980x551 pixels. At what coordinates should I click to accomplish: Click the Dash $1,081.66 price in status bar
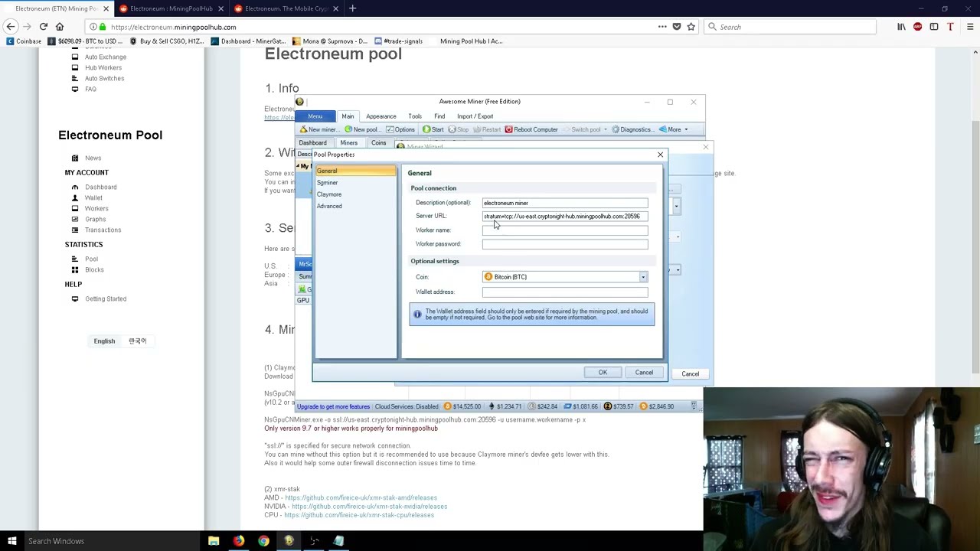click(580, 406)
